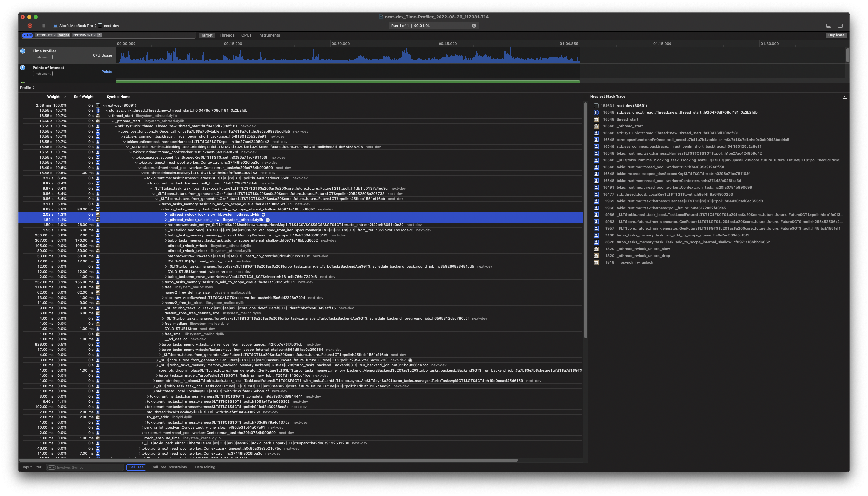Expand the hashbrown rustc_entry tree row
Image resolution: width=868 pixels, height=496 pixels.
[x=166, y=225]
